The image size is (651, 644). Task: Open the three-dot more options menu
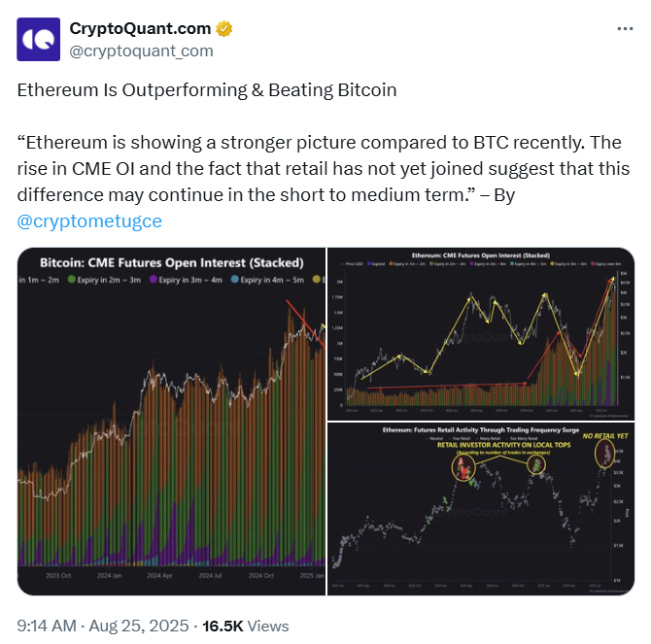pyautogui.click(x=625, y=28)
